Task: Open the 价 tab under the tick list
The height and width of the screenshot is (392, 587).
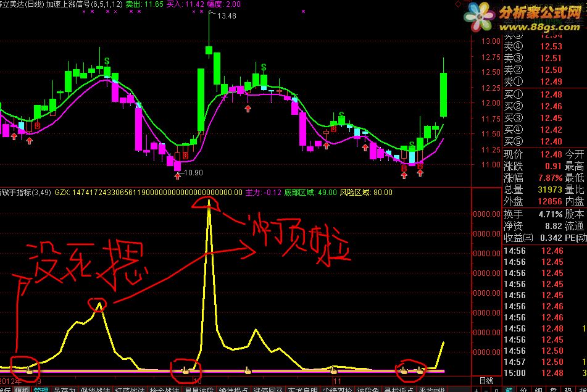Action: tap(524, 390)
